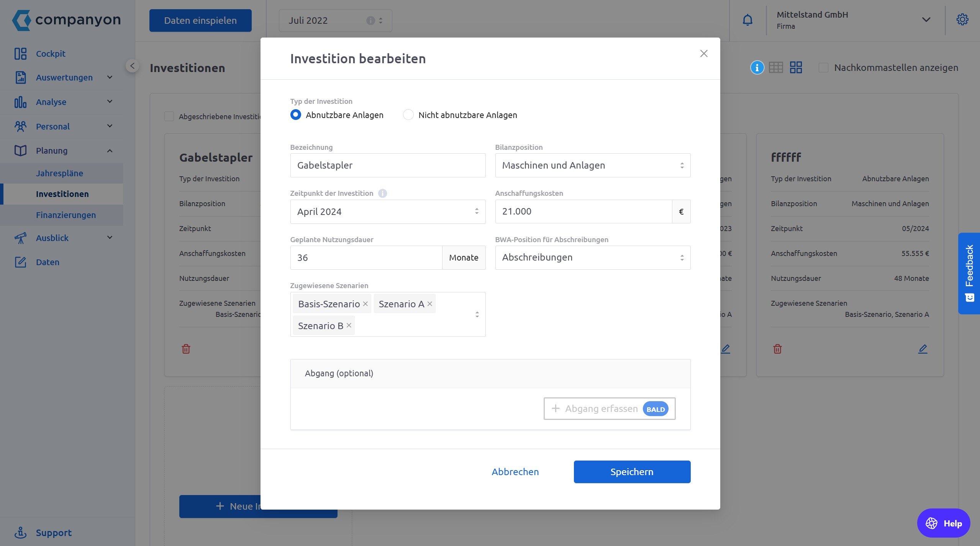
Task: Select Abnutzbare Anlagen radio button
Action: click(295, 115)
